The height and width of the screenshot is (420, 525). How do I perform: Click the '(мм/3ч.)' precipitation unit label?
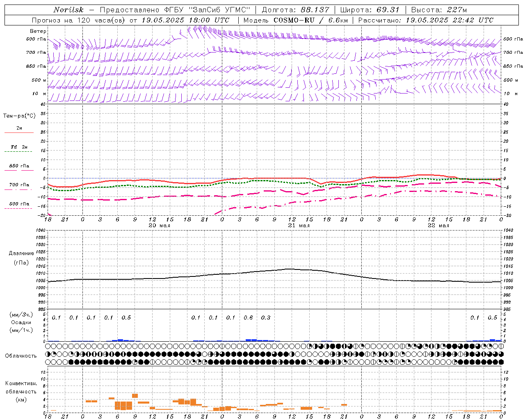(x=21, y=315)
